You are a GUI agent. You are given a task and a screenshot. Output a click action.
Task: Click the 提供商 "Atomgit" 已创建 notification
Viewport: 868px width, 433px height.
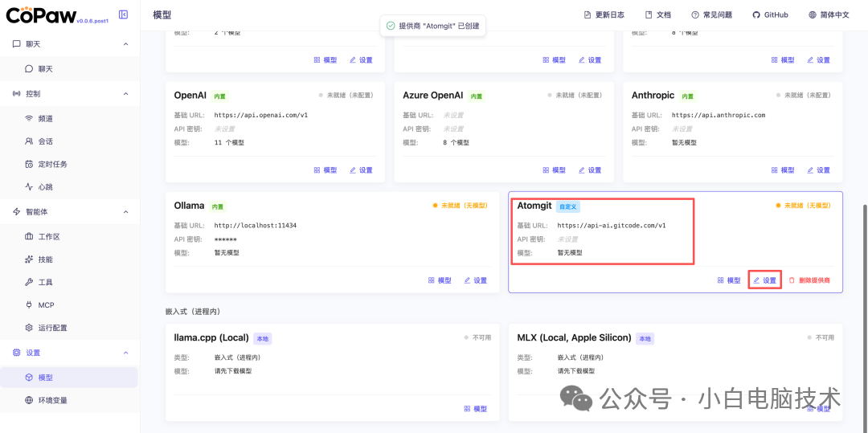433,26
